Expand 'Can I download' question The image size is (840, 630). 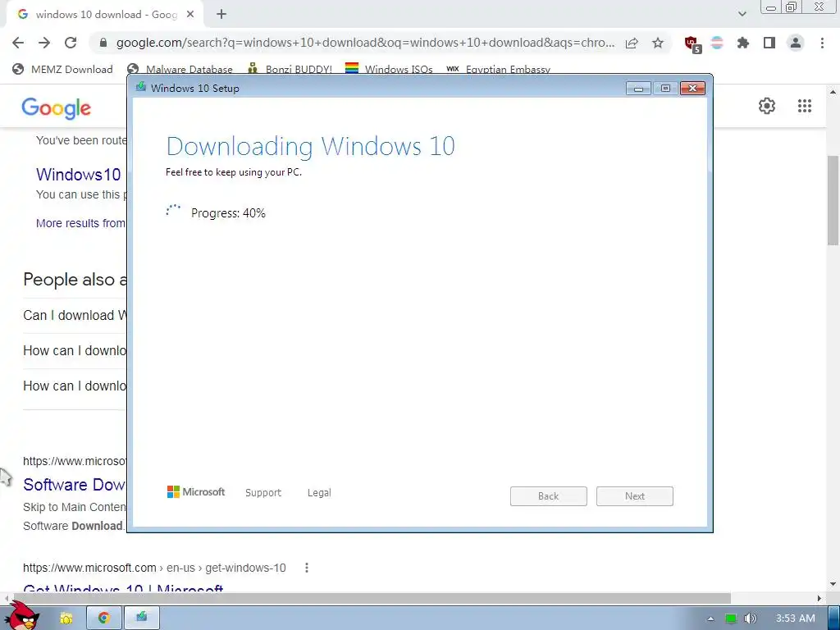coord(75,315)
